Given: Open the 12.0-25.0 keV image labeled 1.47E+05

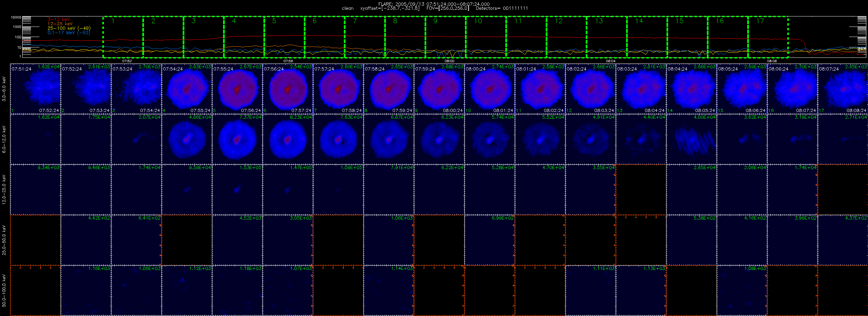Looking at the screenshot, I should coord(288,190).
